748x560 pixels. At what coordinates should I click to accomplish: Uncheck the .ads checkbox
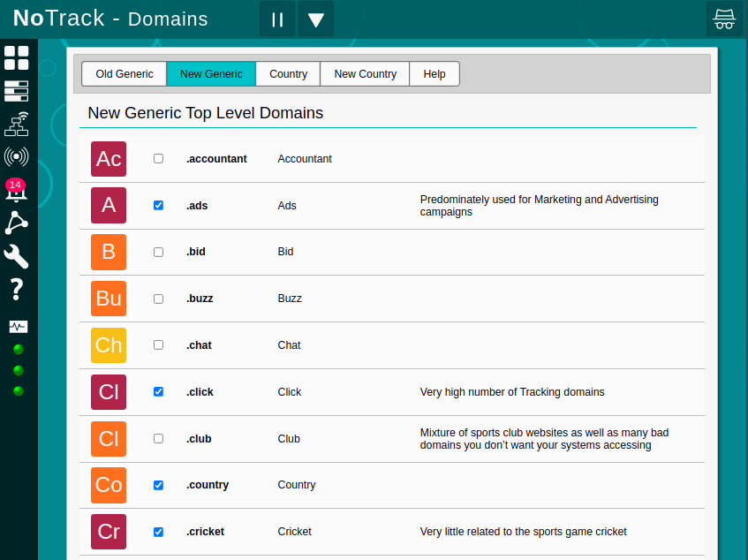tap(158, 205)
